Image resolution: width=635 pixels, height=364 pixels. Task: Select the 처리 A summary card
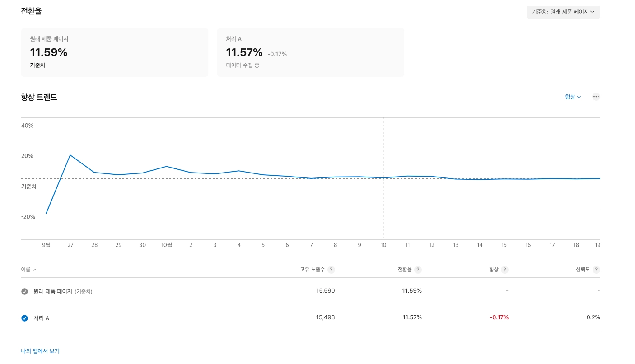point(310,52)
